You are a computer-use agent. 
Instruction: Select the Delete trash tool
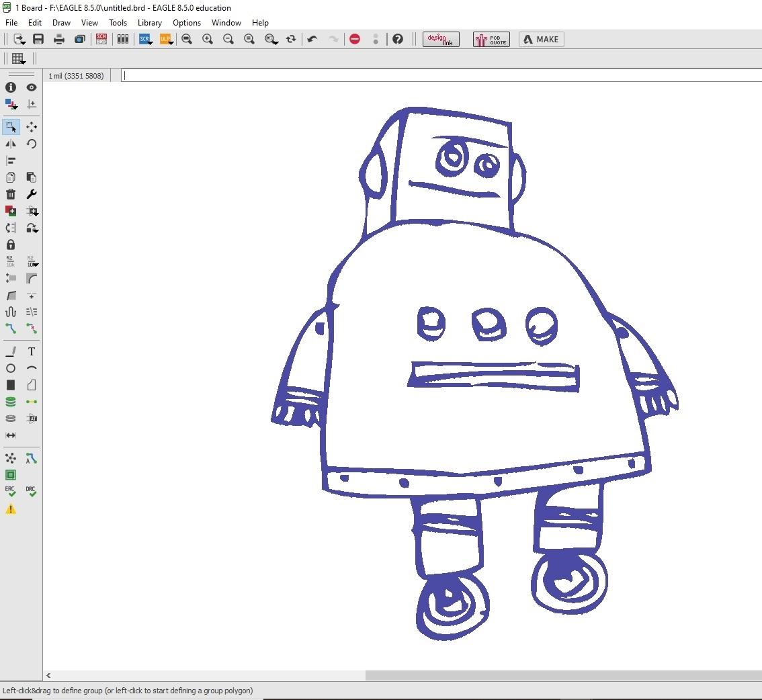tap(11, 194)
